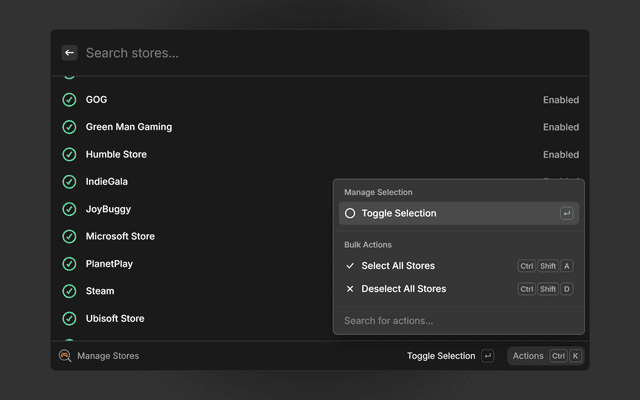Open the Actions button in the footer
The image size is (640, 400).
pos(546,356)
